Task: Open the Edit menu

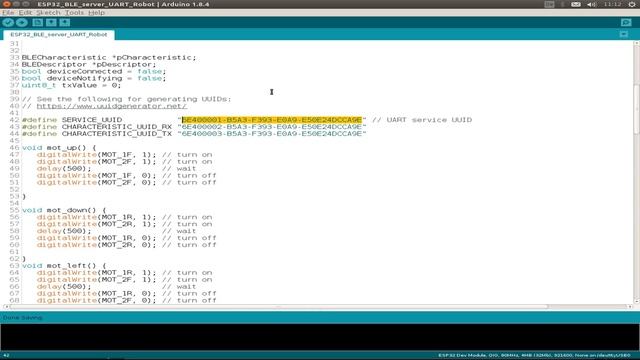Action: (x=25, y=13)
